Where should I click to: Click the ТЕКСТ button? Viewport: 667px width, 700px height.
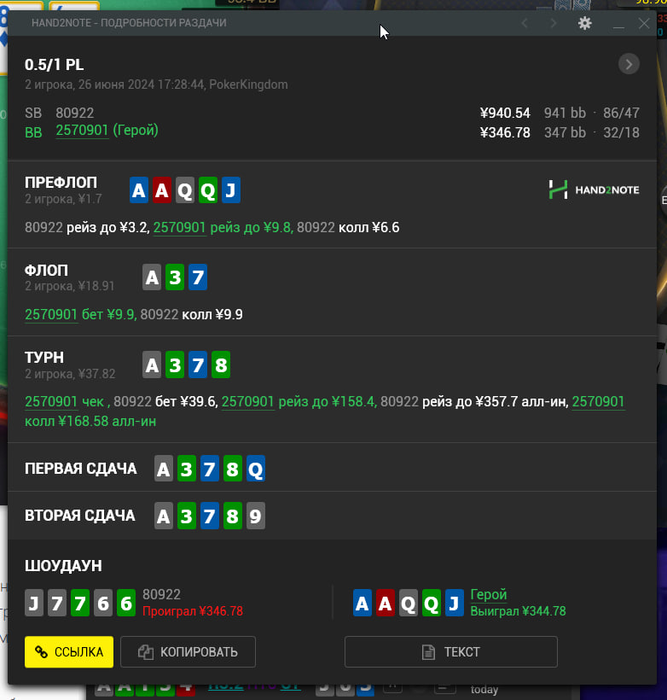tap(451, 652)
